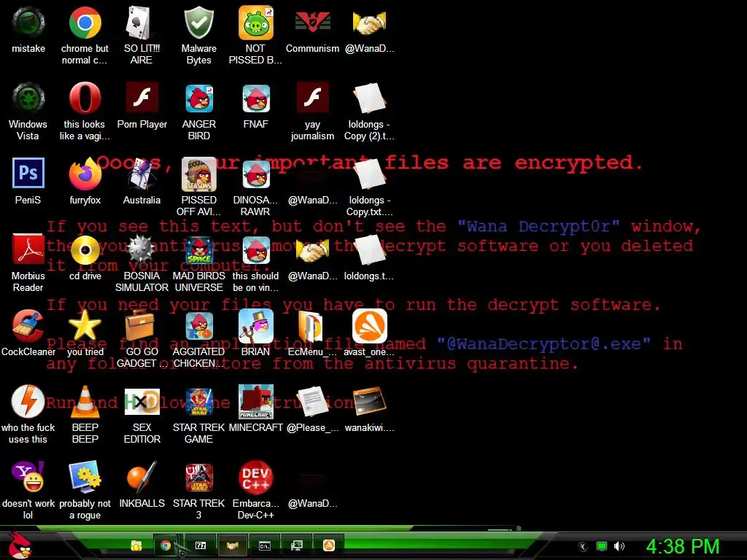
Task: Select the 'loldongs.t...' file icon
Action: 369,250
